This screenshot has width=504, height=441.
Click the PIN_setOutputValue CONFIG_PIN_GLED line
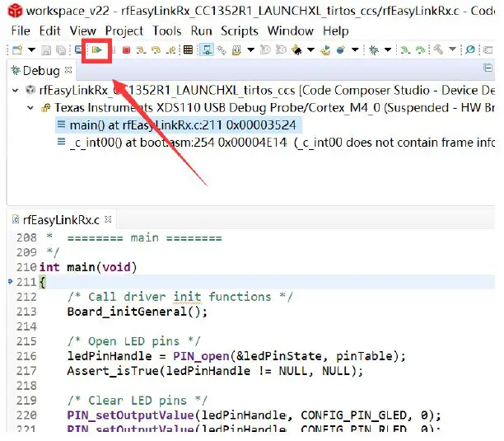(254, 415)
